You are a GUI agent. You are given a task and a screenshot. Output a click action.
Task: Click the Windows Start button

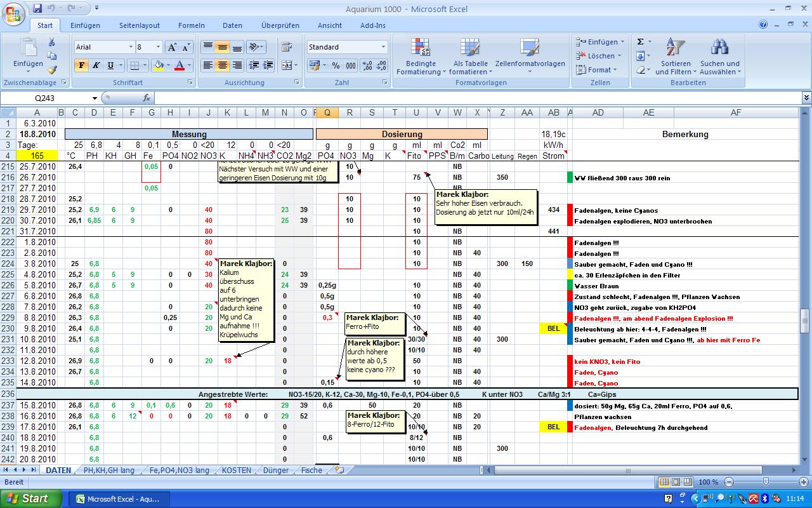coord(31,498)
